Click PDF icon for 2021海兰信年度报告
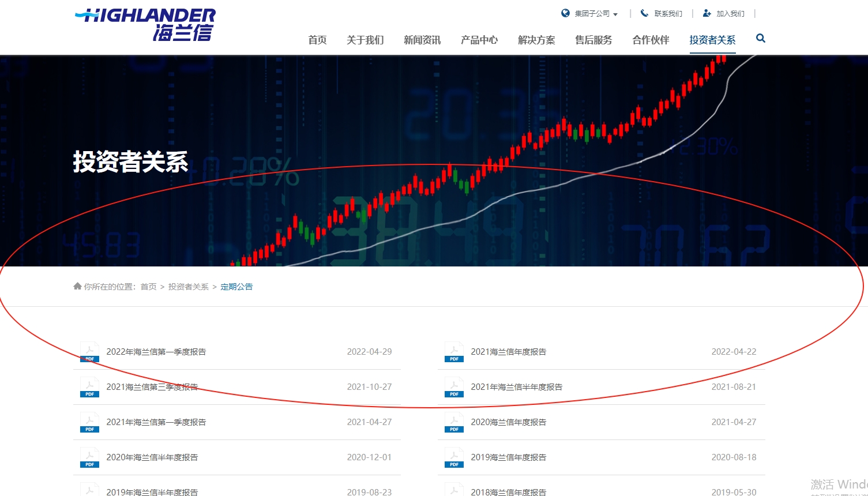868x496 pixels. [x=454, y=352]
